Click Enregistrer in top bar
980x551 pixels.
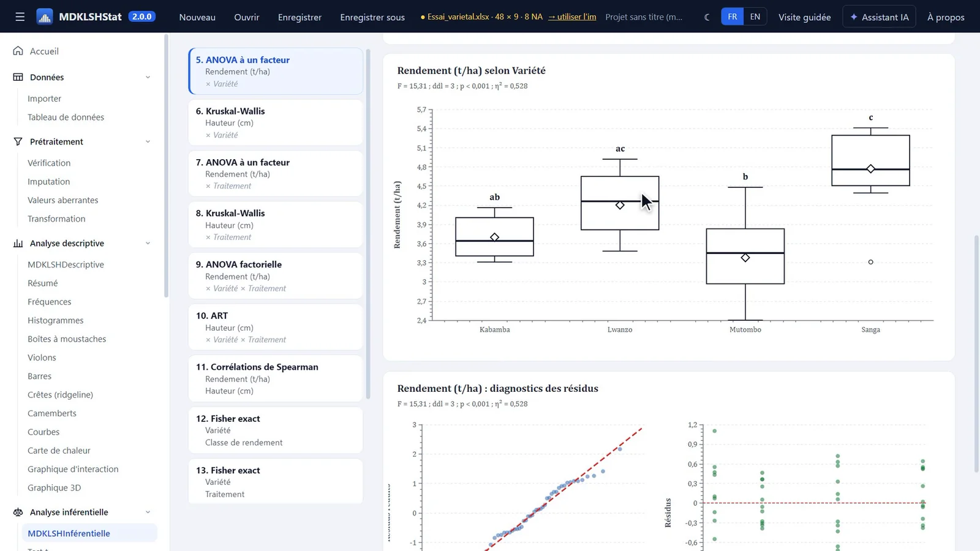click(x=300, y=17)
